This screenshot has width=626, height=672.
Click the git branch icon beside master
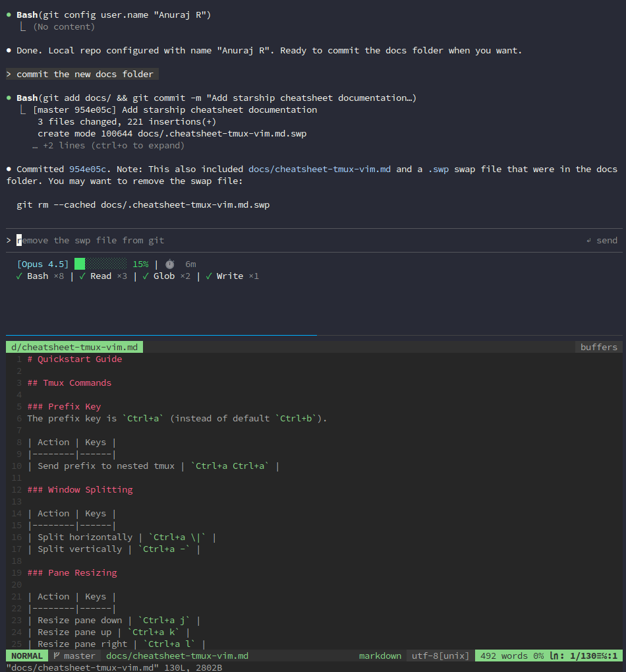coord(57,656)
